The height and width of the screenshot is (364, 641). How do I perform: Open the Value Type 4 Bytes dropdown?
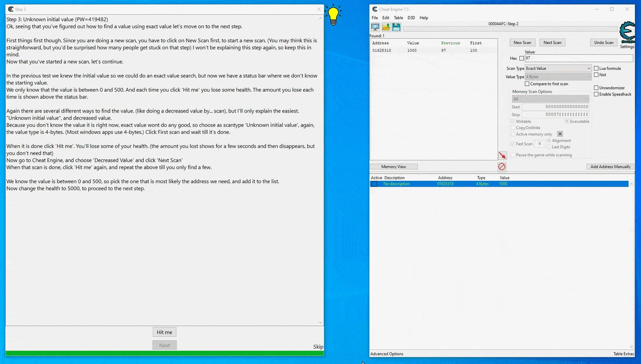[x=558, y=77]
